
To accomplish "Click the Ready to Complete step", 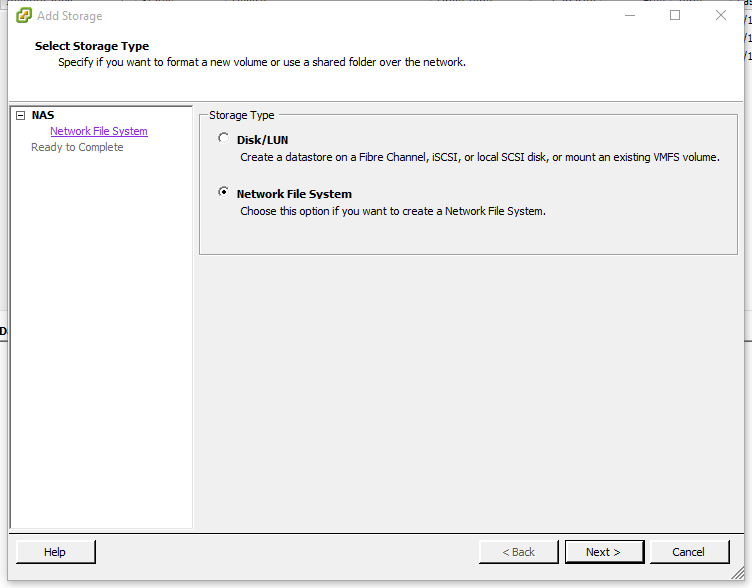I will [77, 147].
